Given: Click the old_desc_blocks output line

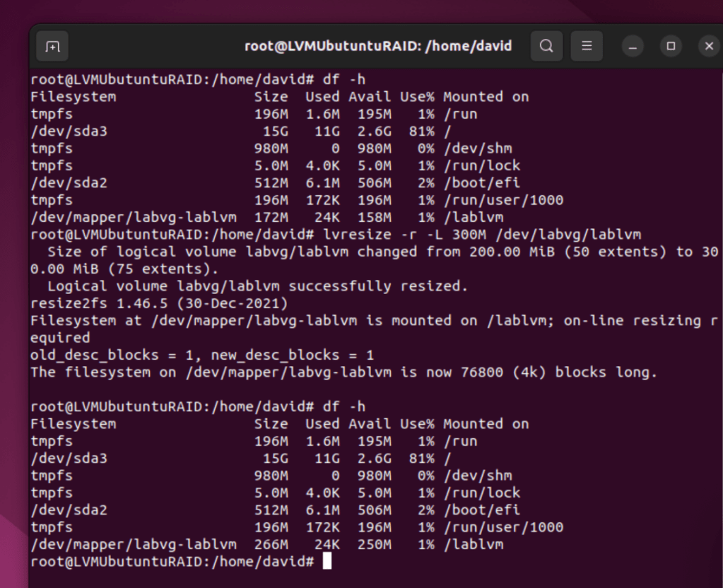Looking at the screenshot, I should 202,355.
